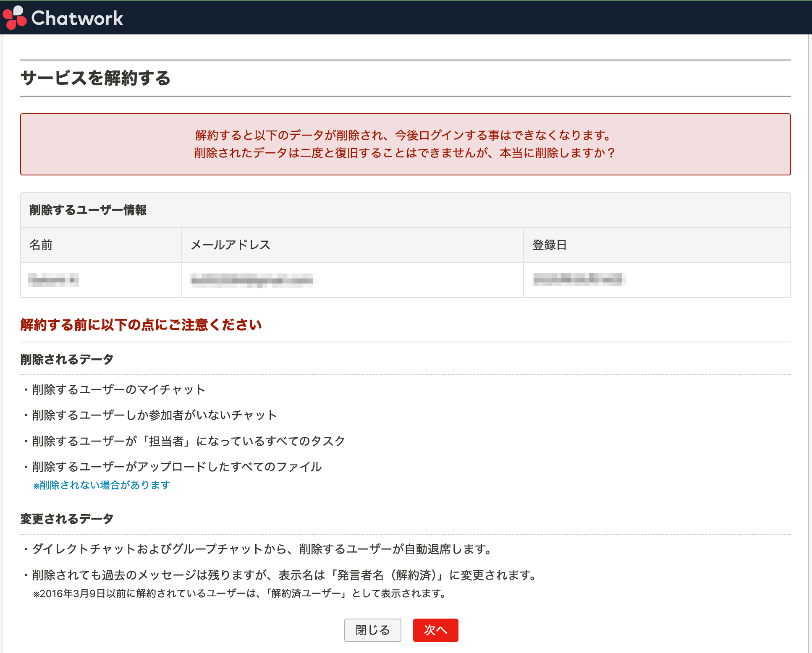This screenshot has width=812, height=653.
Task: Click the blurred email address cell
Action: (x=253, y=279)
